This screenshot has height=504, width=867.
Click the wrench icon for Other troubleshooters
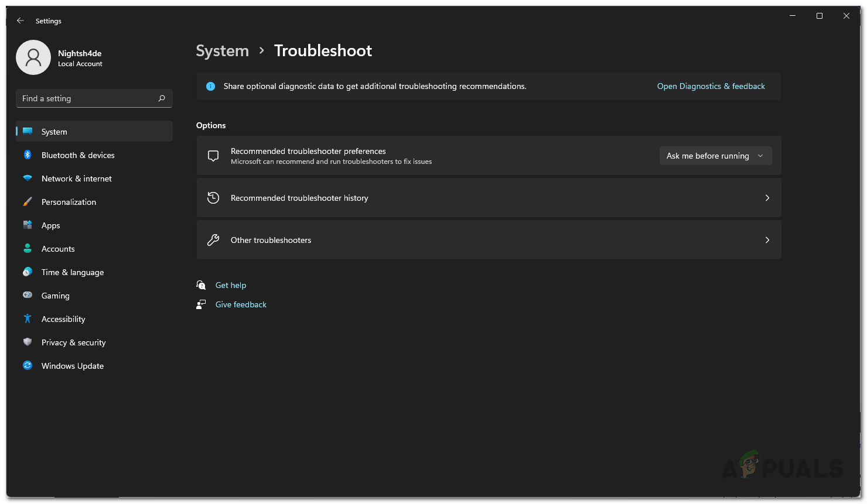(x=213, y=240)
